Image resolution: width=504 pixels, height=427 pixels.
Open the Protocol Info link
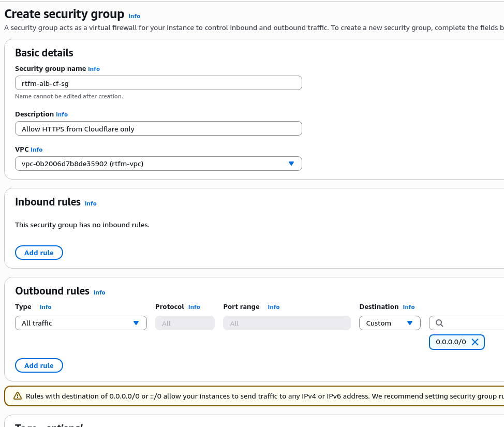pos(194,307)
